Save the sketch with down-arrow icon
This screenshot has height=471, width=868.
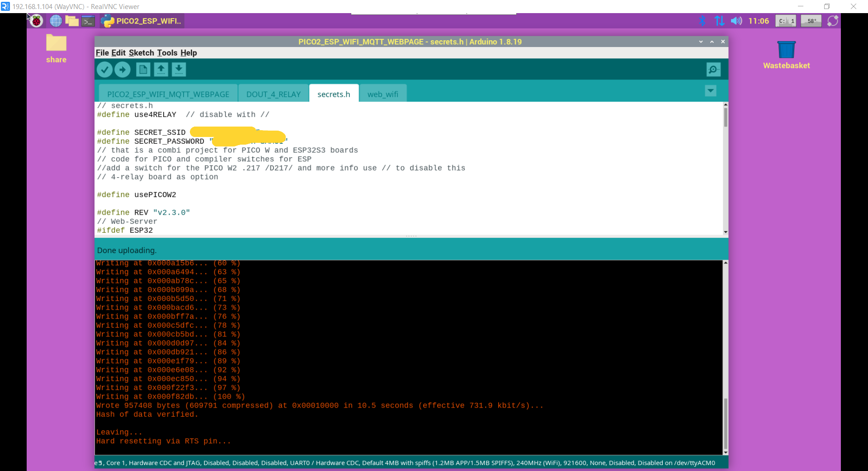[x=179, y=70]
